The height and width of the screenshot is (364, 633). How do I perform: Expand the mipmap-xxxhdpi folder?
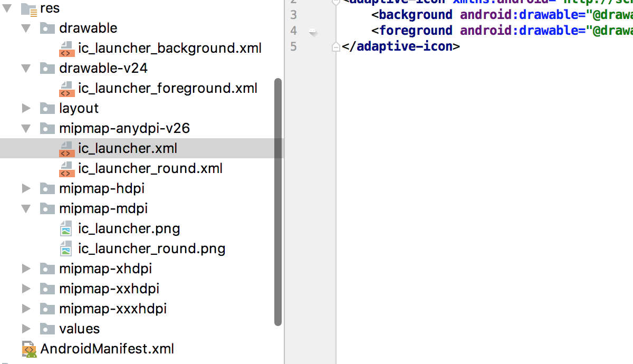pyautogui.click(x=26, y=309)
